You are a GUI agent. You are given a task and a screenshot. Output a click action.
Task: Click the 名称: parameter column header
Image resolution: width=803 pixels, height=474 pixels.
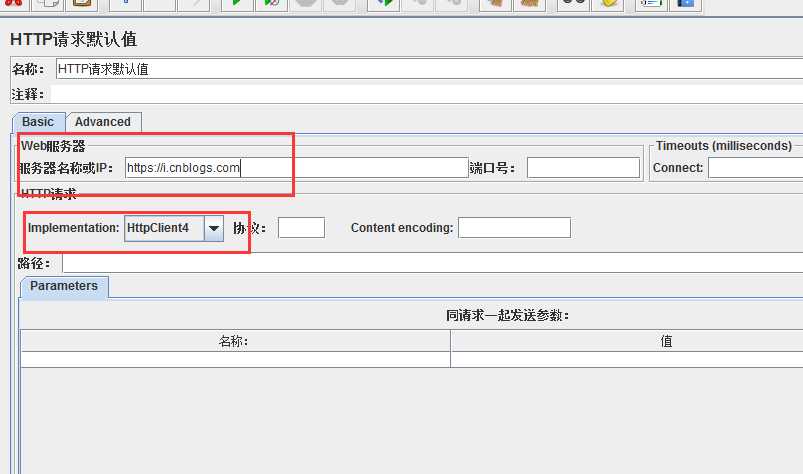235,341
